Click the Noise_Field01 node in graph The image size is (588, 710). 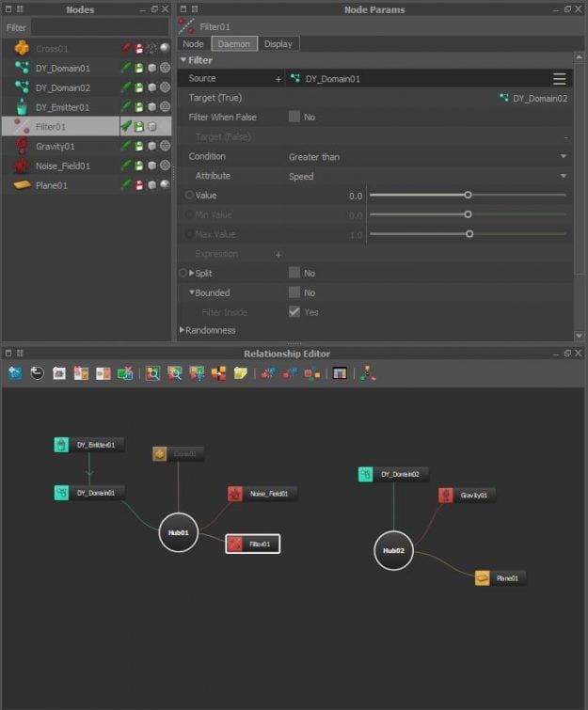262,494
